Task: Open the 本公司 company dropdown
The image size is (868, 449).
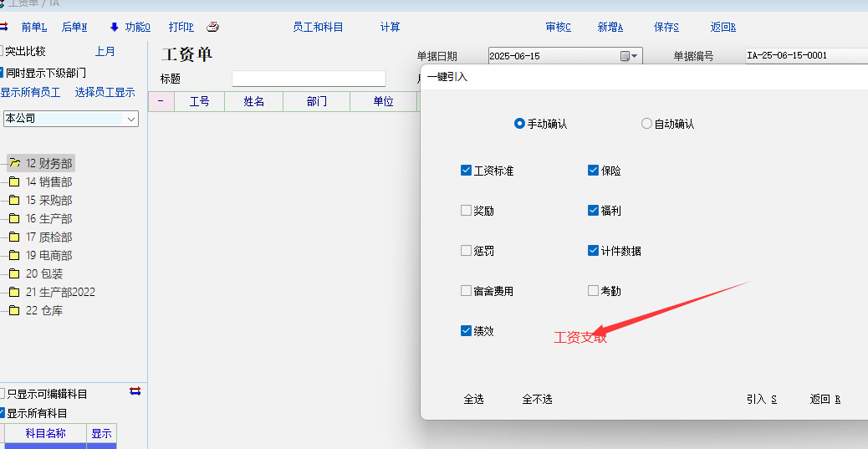Action: click(131, 120)
